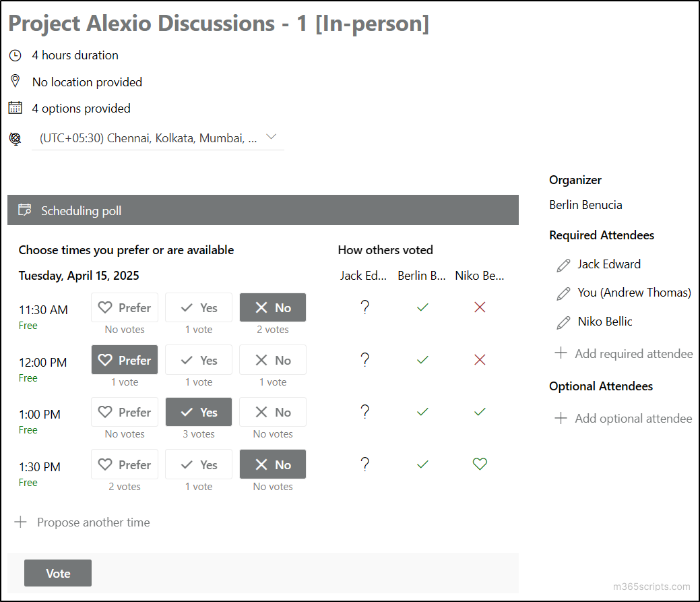Click Add optional attendee
Viewport: 700px width, 602px height.
click(x=623, y=418)
